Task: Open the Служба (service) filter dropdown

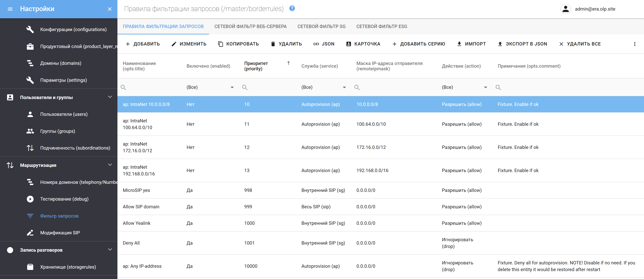Action: tap(344, 87)
